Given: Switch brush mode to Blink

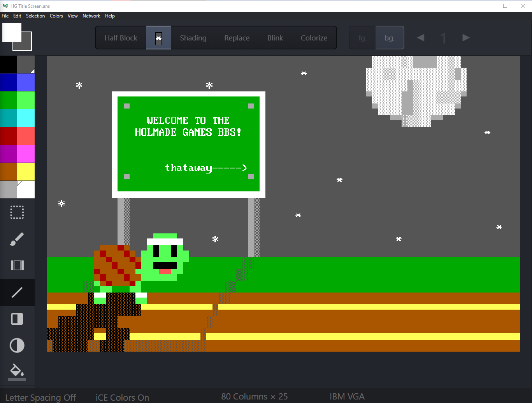Looking at the screenshot, I should pyautogui.click(x=275, y=38).
